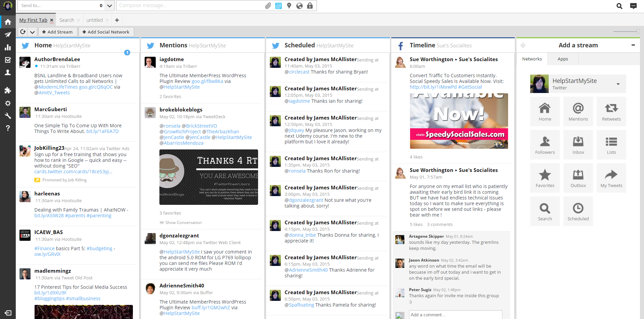Open the Streams home icon in sidebar
Image resolution: width=644 pixels, height=319 pixels.
[8, 22]
